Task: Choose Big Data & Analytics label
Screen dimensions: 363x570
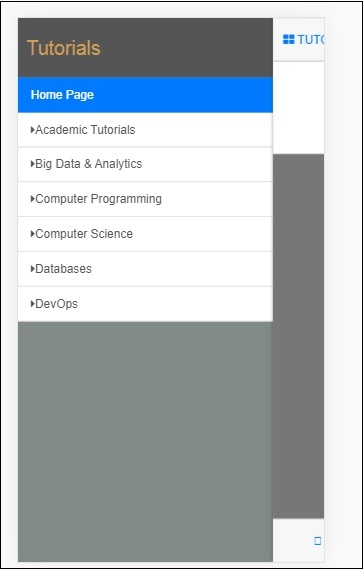Action: pyautogui.click(x=88, y=164)
